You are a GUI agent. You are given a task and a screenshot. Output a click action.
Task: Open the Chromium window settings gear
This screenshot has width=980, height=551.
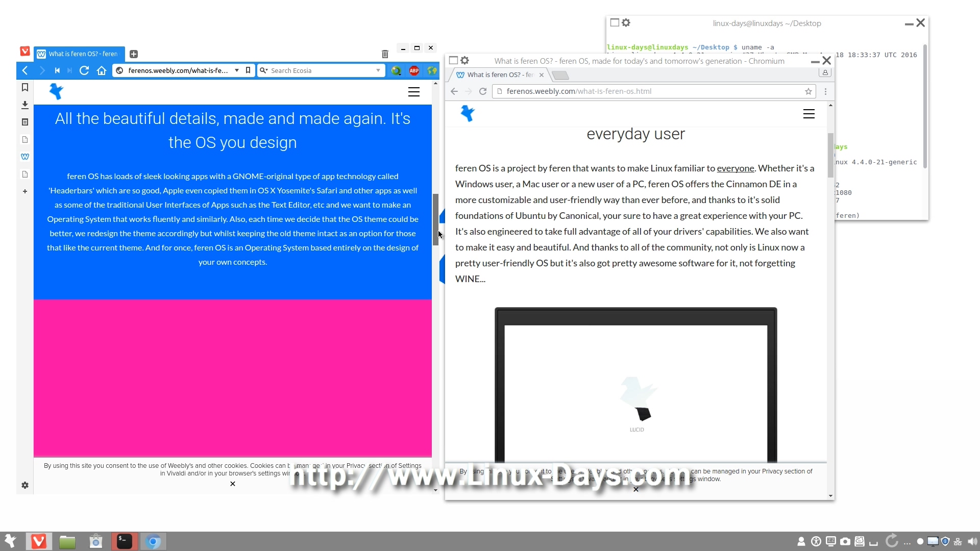465,60
